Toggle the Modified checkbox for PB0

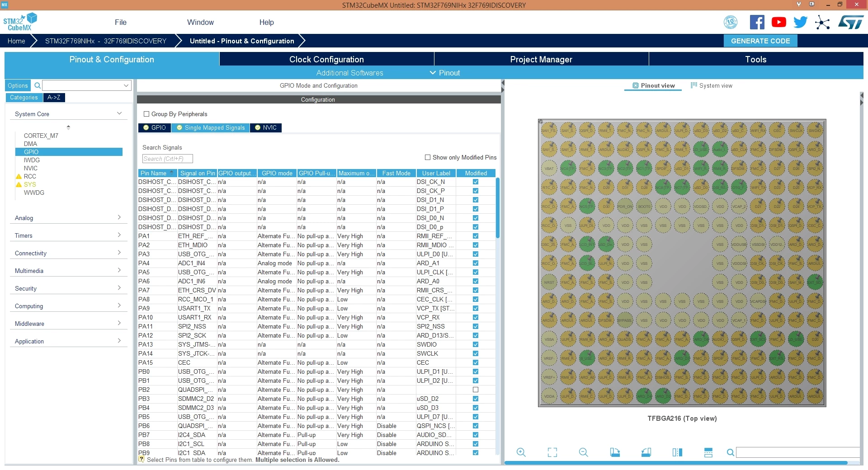click(x=476, y=371)
